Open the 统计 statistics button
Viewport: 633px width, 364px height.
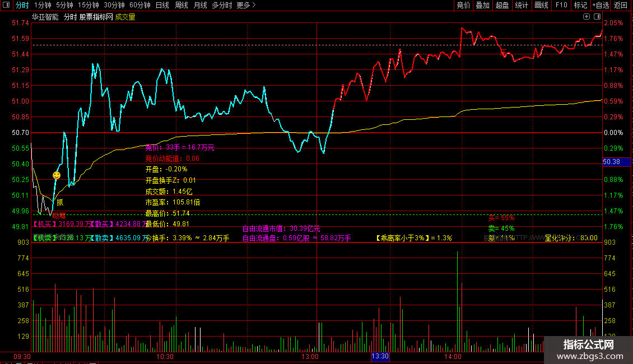tap(522, 5)
